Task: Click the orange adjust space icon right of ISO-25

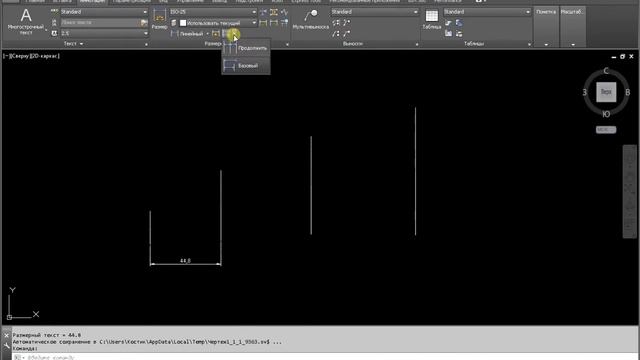Action: tap(274, 12)
